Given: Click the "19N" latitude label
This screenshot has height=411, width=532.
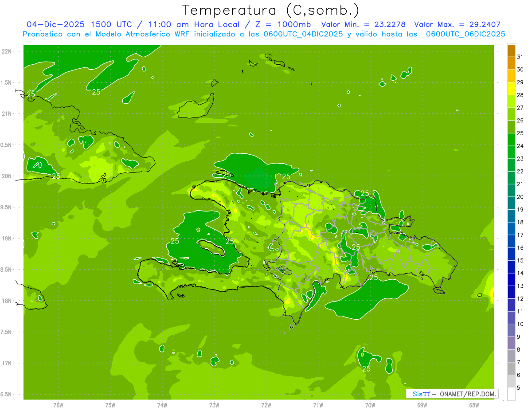Looking at the screenshot, I should (7, 239).
